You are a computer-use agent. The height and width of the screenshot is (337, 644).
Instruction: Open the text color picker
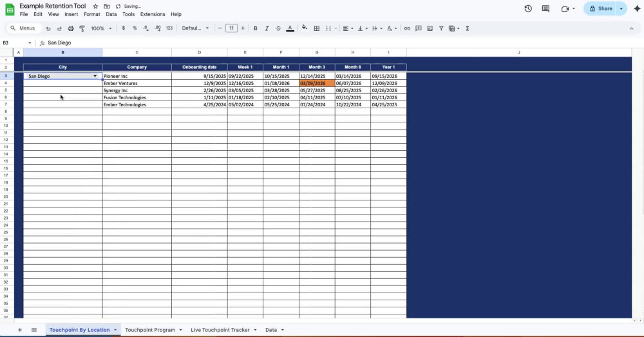point(290,28)
